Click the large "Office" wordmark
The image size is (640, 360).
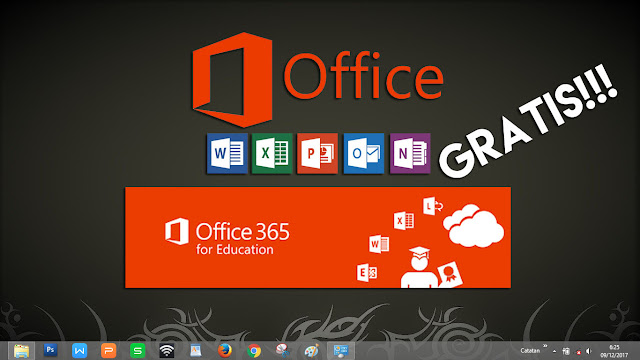364,76
